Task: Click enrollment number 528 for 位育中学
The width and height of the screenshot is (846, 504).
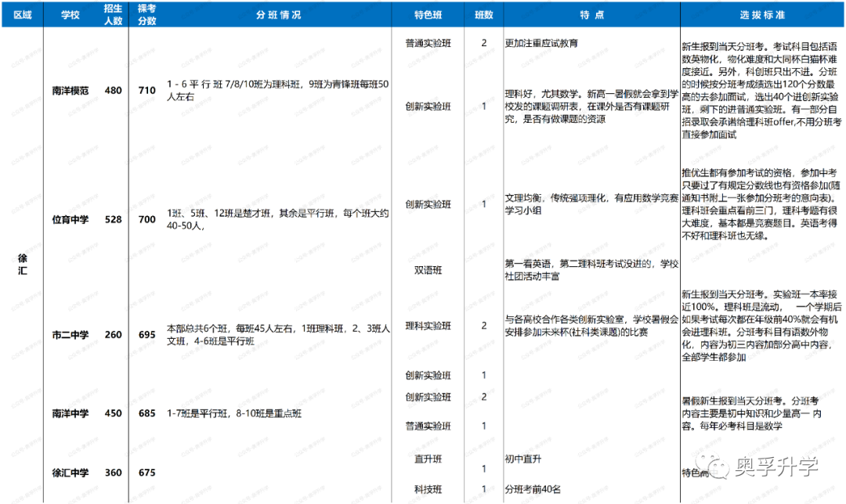Action: click(x=114, y=219)
